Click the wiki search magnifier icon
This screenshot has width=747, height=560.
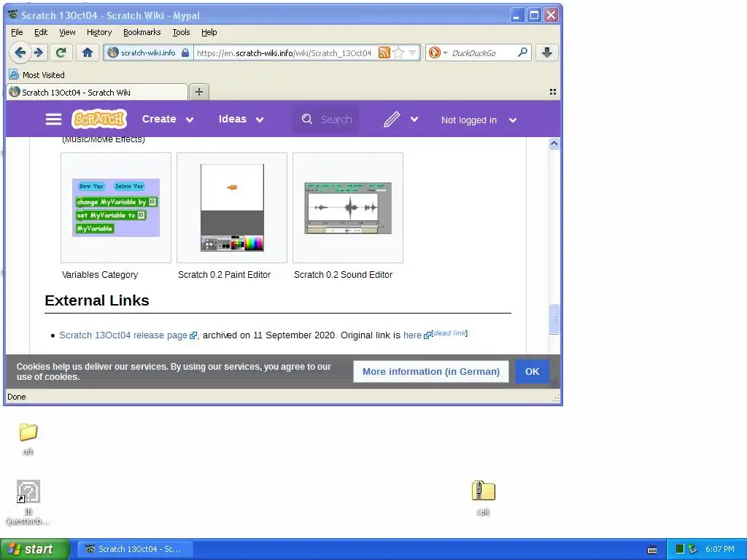tap(307, 119)
